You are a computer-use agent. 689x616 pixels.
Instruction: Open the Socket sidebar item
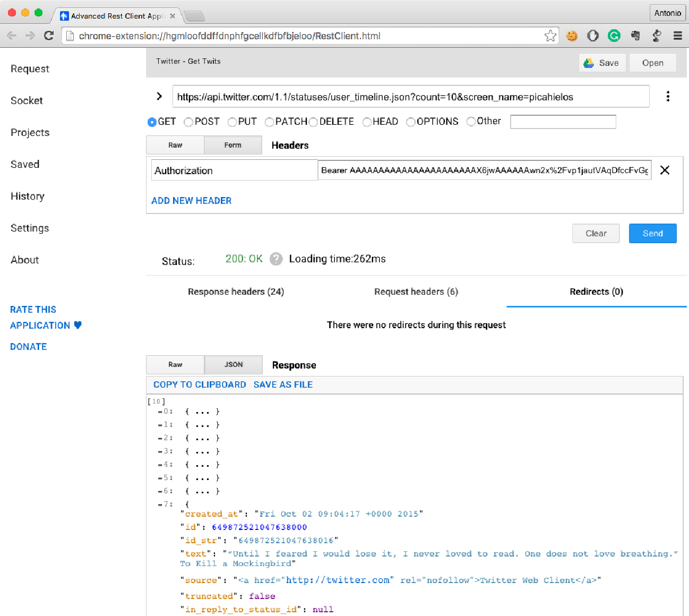[x=27, y=100]
